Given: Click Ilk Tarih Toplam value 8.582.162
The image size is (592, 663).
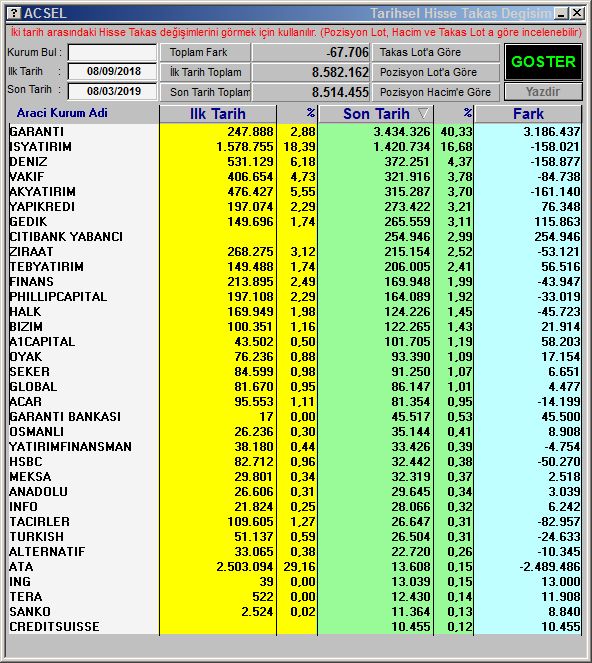Looking at the screenshot, I should click(x=340, y=72).
